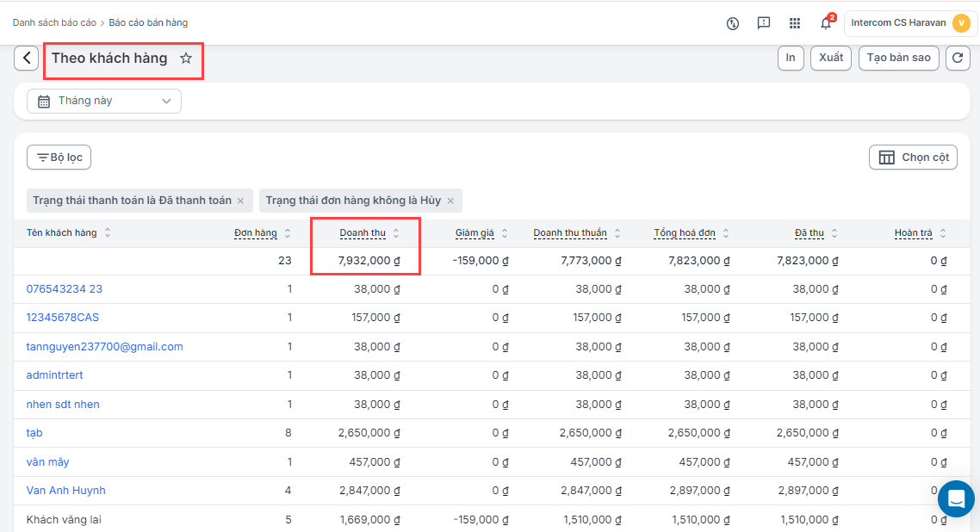Expand the Tháng này date dropdown
980x532 pixels.
pos(104,101)
